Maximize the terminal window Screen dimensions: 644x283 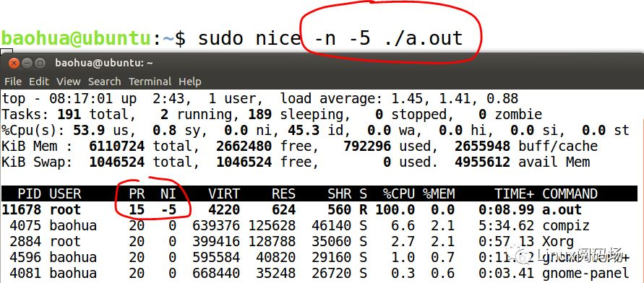click(x=40, y=63)
